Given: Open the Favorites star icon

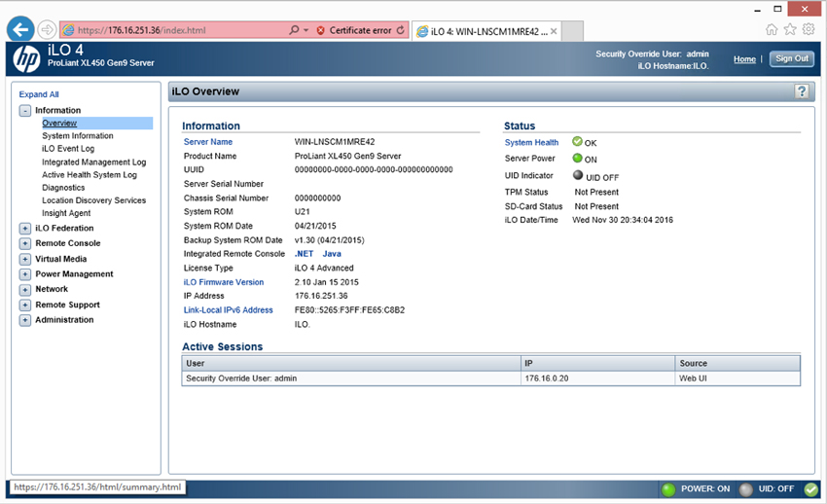Looking at the screenshot, I should tap(790, 29).
